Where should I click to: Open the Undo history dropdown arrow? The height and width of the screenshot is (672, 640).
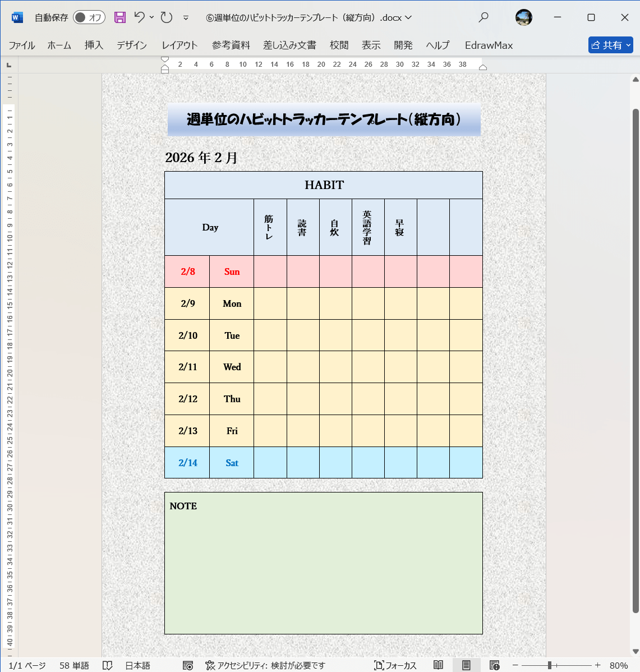152,17
